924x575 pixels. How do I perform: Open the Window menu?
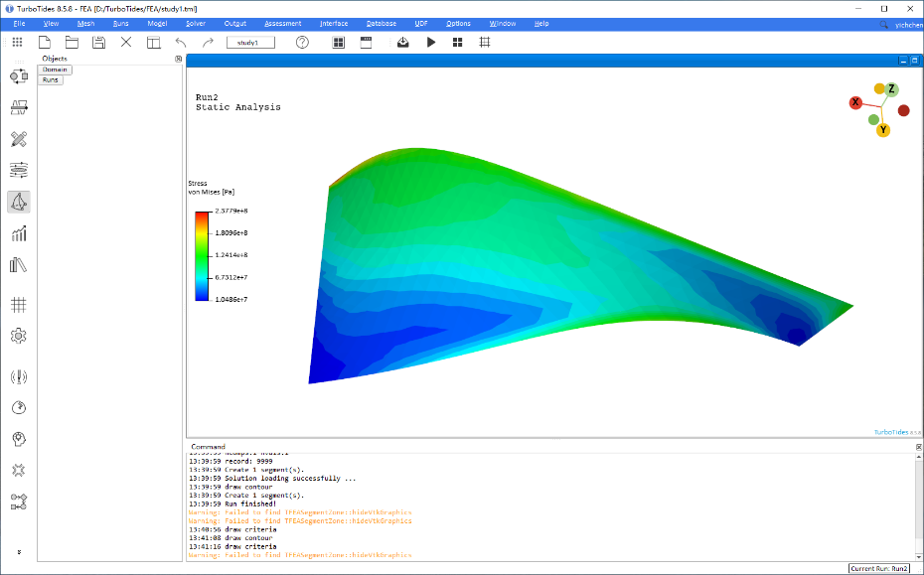point(502,24)
